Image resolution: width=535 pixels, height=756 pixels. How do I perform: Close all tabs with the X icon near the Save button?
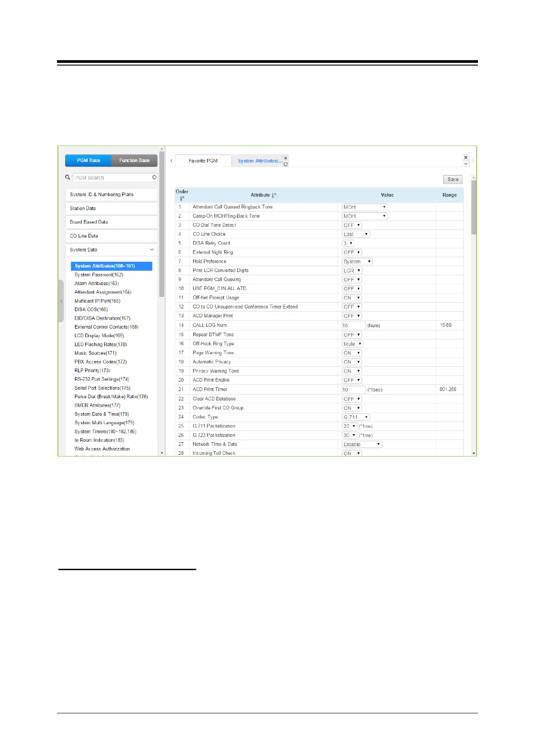[x=466, y=158]
